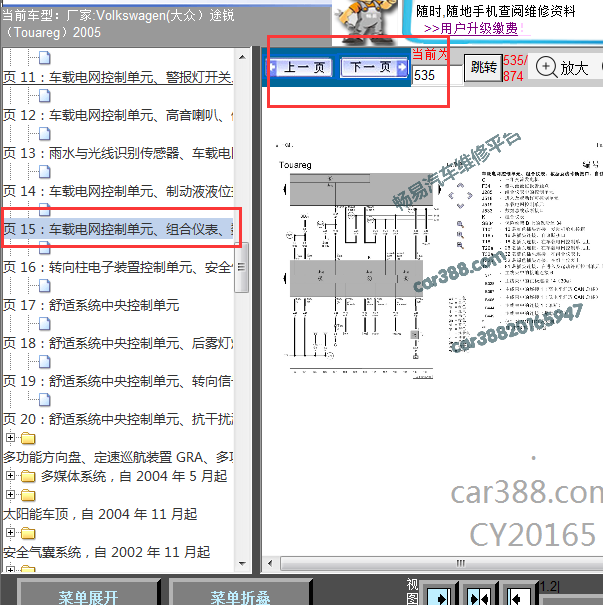The height and width of the screenshot is (605, 603).
Task: Click tree panel scrollbar down arrow
Action: pyautogui.click(x=242, y=563)
